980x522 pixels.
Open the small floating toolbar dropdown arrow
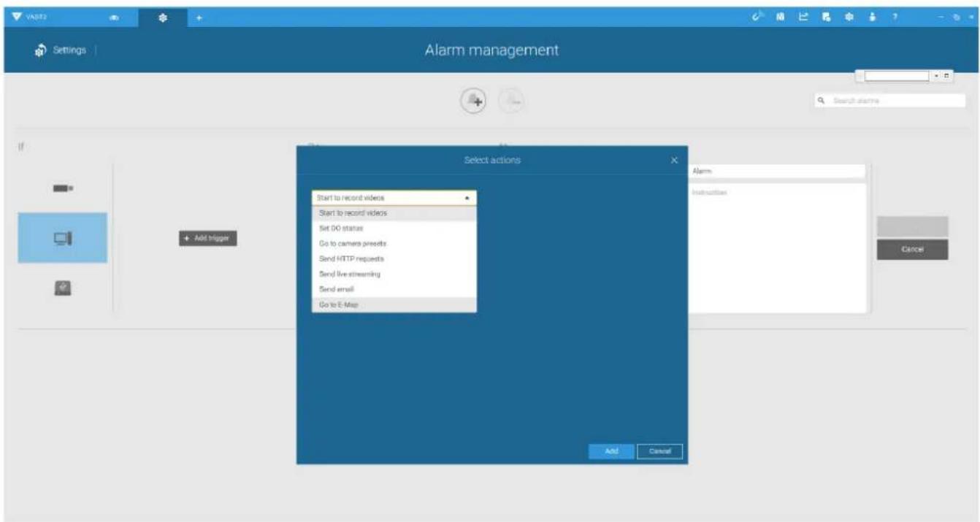click(x=936, y=76)
